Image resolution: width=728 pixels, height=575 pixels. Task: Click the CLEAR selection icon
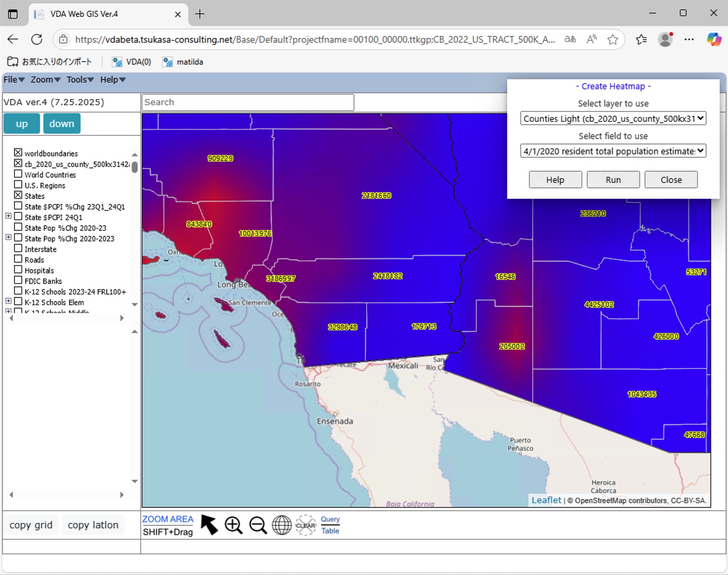tap(306, 525)
